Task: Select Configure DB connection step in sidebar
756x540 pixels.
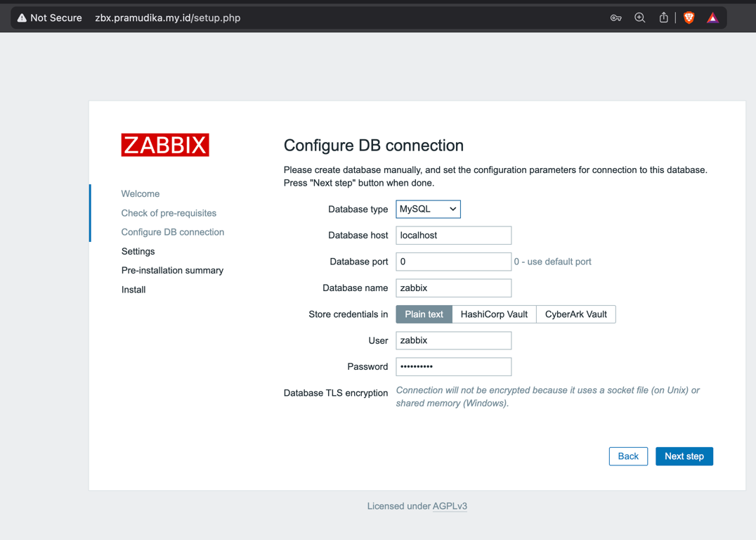Action: [173, 232]
